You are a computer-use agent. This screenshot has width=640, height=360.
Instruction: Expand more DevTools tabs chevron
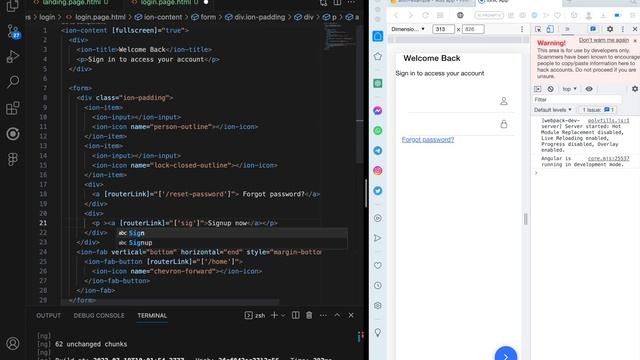point(567,29)
